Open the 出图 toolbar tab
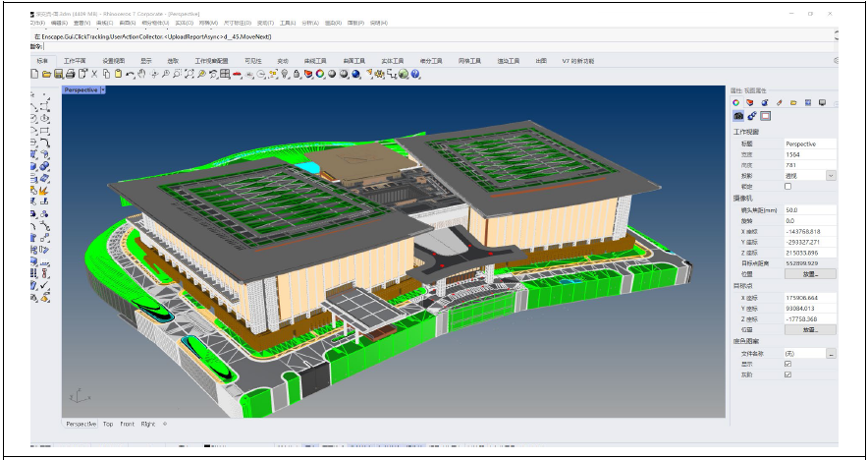The height and width of the screenshot is (460, 868). (541, 61)
